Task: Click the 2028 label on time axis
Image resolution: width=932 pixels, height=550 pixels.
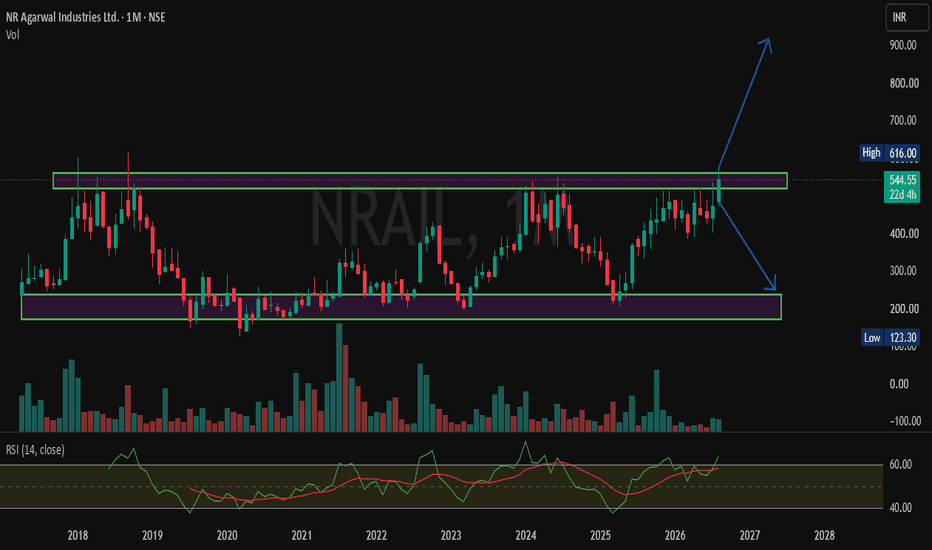Action: pyautogui.click(x=824, y=535)
